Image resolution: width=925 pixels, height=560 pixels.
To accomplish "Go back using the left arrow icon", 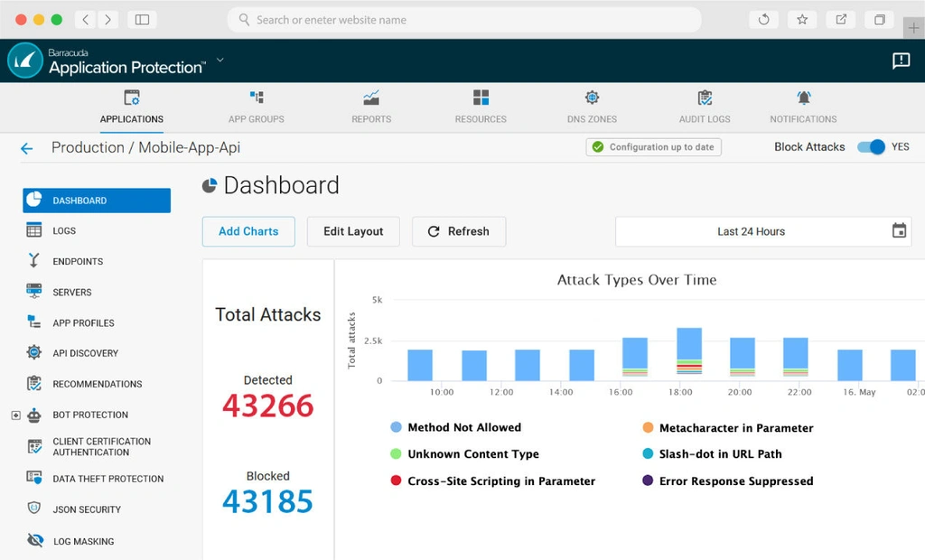I will [x=26, y=148].
